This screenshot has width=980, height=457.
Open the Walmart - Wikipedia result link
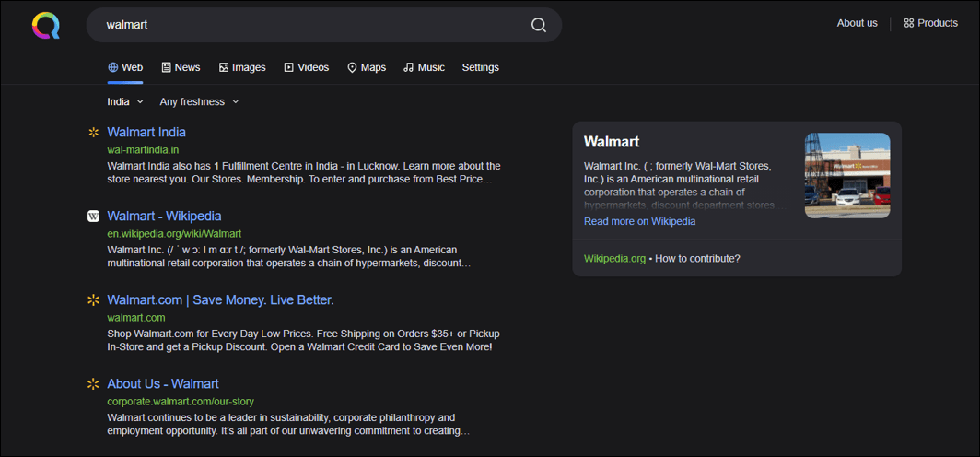(x=164, y=217)
